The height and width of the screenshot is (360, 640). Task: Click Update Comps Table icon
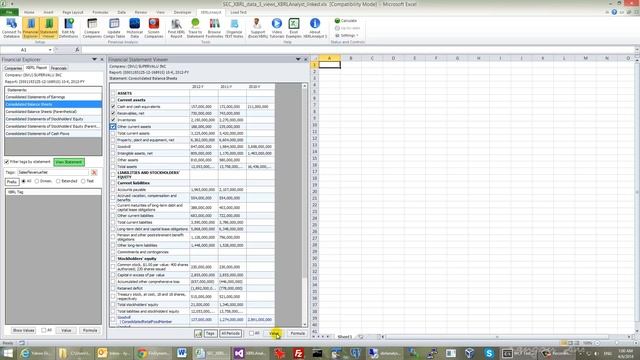[114, 28]
